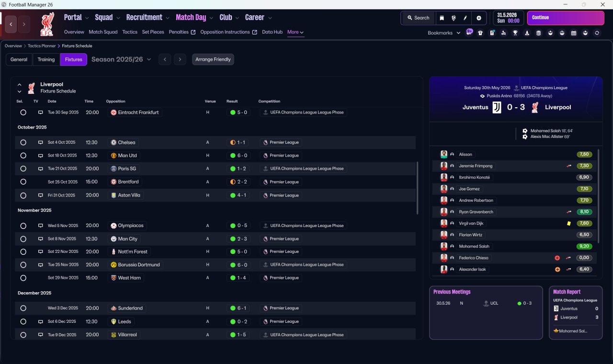
Task: Click the Search field
Action: click(418, 18)
